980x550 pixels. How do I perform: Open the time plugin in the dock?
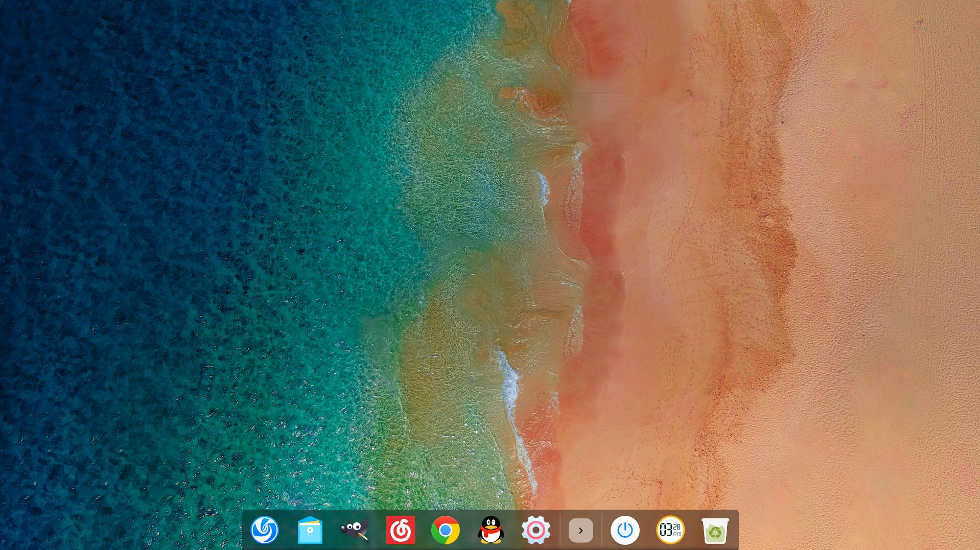(670, 530)
